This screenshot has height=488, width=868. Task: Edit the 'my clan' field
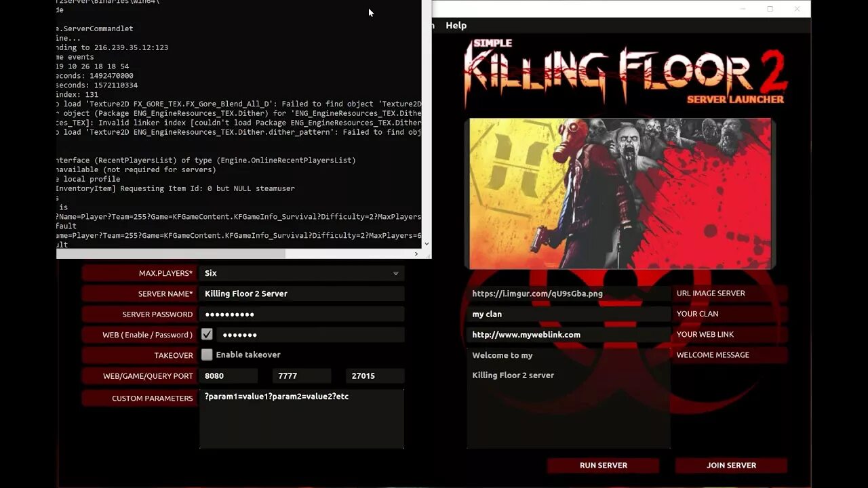coord(568,314)
